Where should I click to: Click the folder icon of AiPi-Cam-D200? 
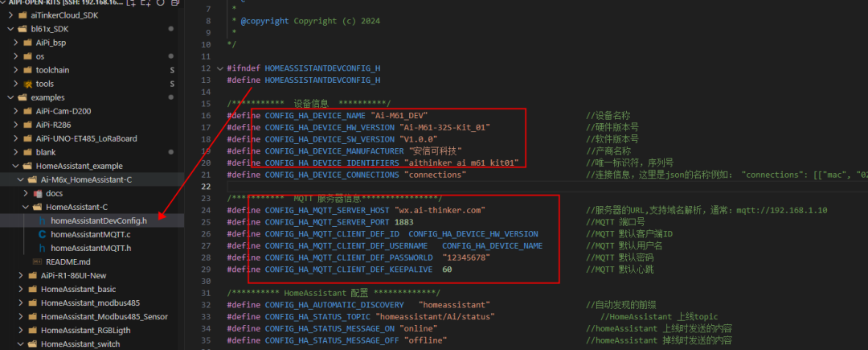coord(27,111)
